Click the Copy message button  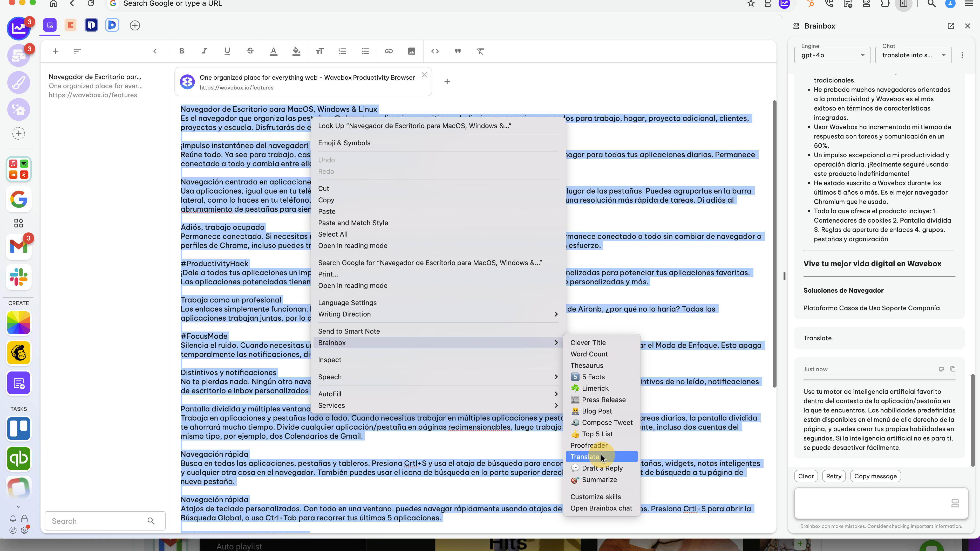(x=875, y=476)
